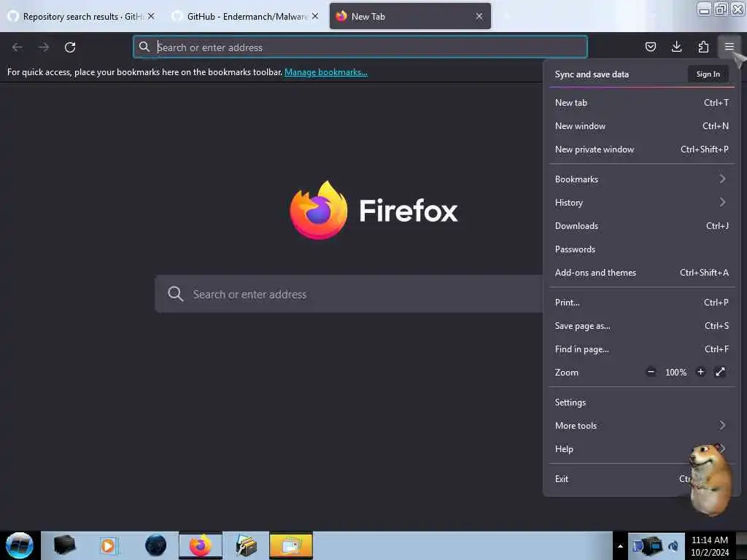
Task: Focus the top address bar field
Action: pyautogui.click(x=360, y=47)
